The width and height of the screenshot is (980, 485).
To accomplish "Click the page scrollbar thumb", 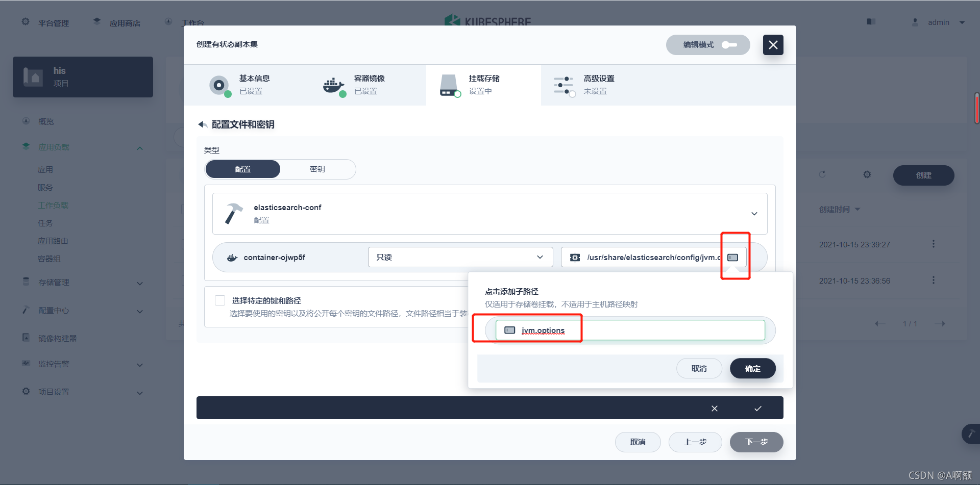I will point(977,108).
